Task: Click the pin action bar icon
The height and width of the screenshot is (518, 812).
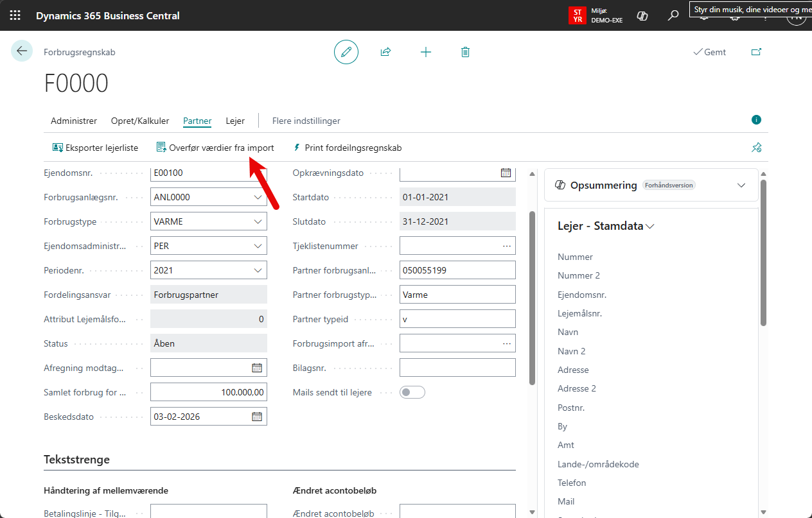Action: (756, 148)
